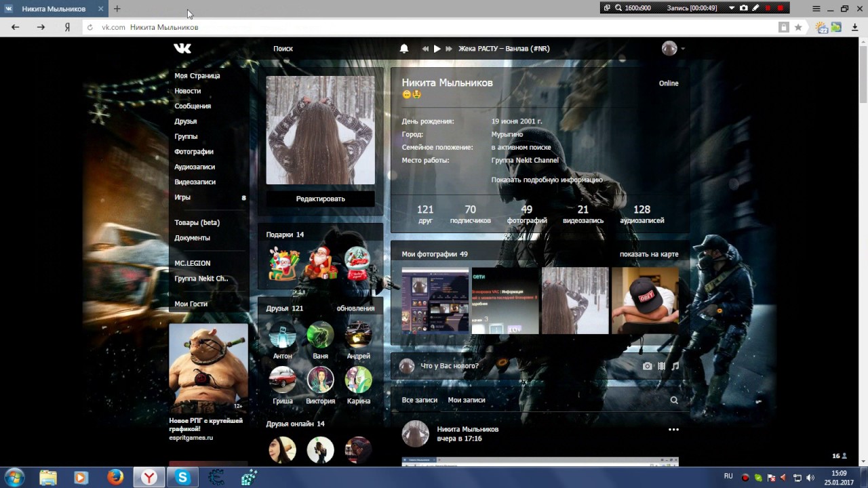Open Yandex home Я button
868x488 pixels.
tap(67, 27)
